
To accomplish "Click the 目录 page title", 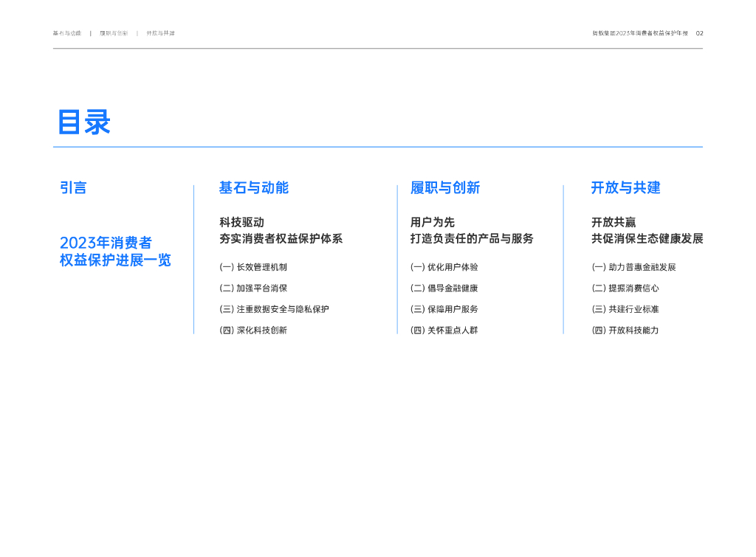I will click(84, 122).
